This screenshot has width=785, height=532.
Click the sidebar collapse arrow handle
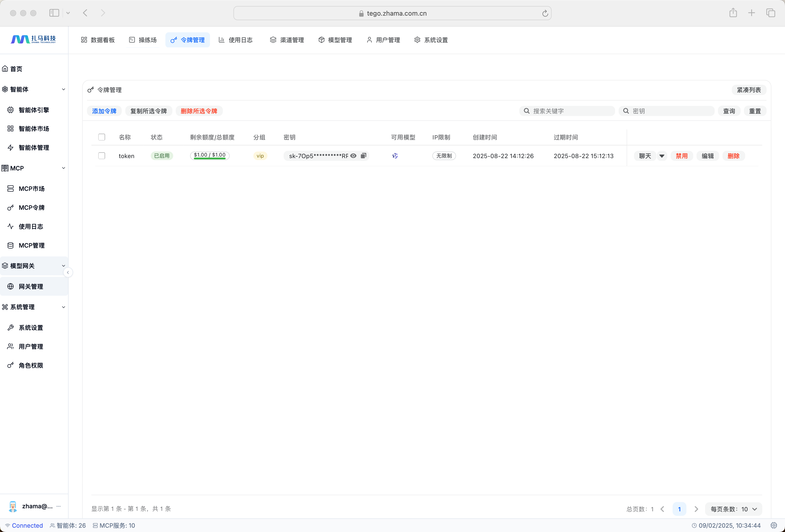[x=68, y=273]
